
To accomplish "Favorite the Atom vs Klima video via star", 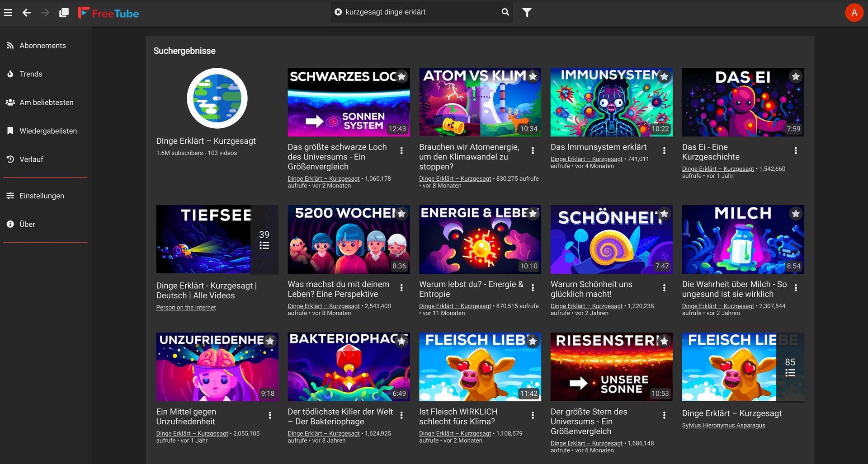I will click(x=533, y=77).
